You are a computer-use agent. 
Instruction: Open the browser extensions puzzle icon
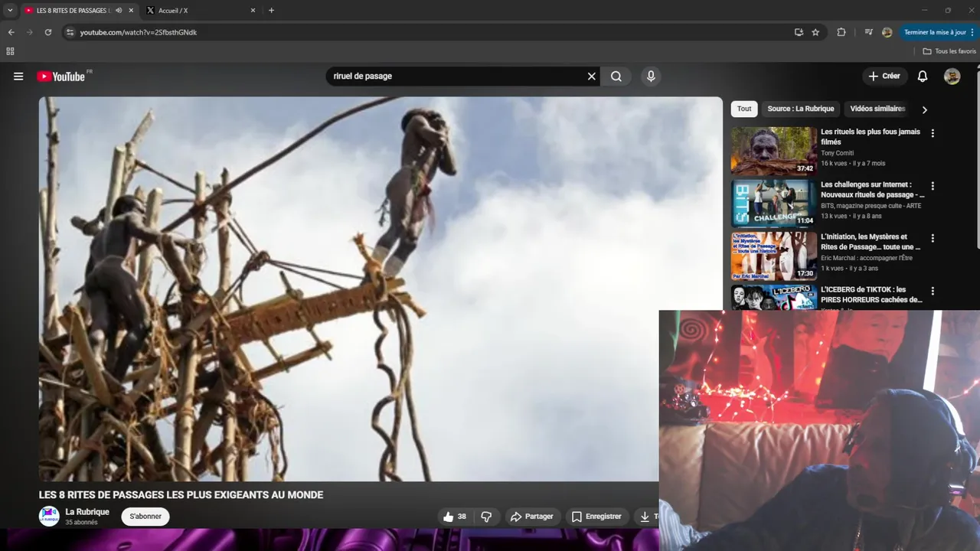click(841, 32)
